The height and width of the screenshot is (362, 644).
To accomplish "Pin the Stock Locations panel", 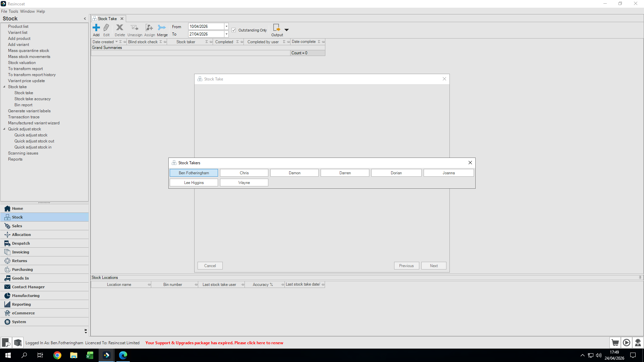I will (x=640, y=278).
